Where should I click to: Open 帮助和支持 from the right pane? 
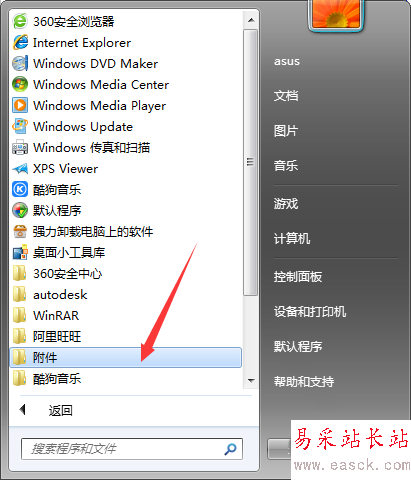304,382
